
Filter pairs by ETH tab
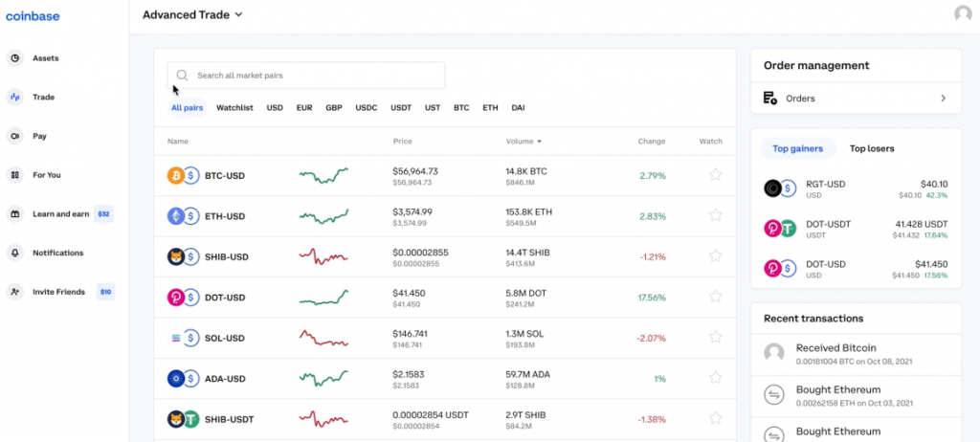[x=491, y=107]
